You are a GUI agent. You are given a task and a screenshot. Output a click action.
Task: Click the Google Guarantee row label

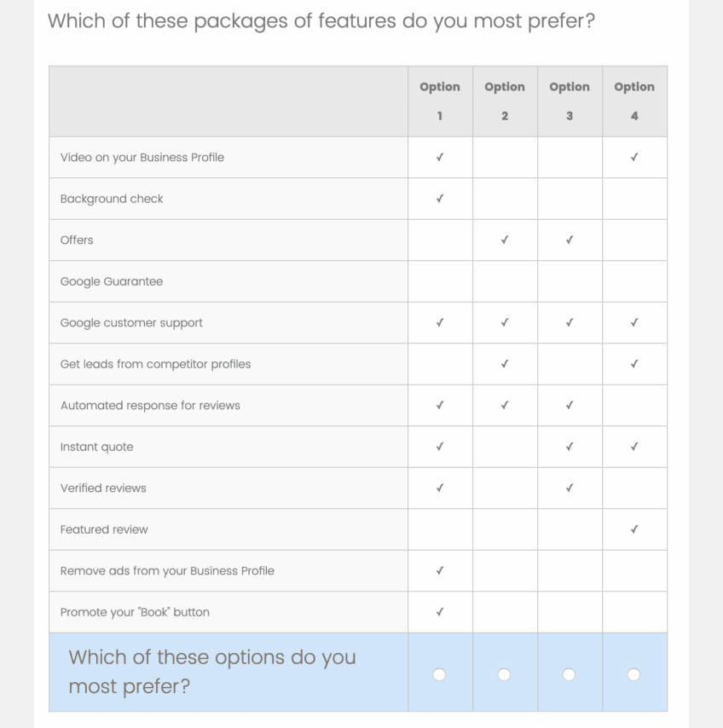pos(112,281)
